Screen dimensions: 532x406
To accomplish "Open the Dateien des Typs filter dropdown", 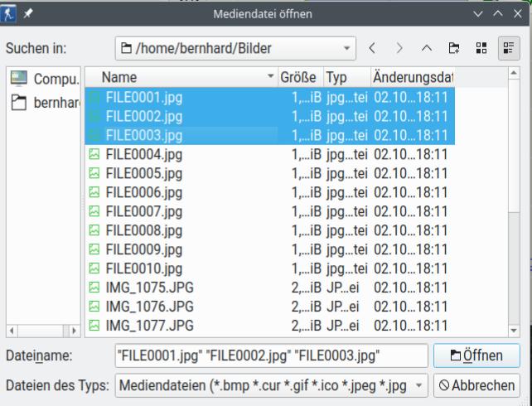I will click(x=271, y=385).
